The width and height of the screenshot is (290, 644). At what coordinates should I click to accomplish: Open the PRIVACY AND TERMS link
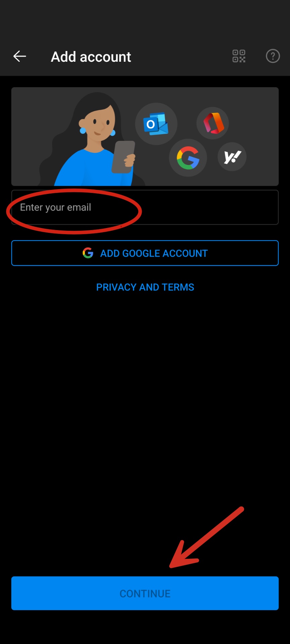(x=145, y=287)
